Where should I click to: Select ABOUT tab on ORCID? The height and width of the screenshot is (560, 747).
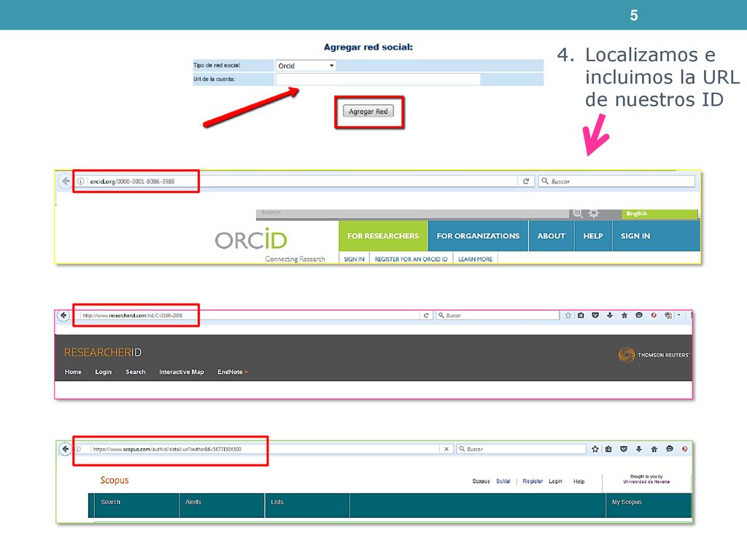point(551,236)
